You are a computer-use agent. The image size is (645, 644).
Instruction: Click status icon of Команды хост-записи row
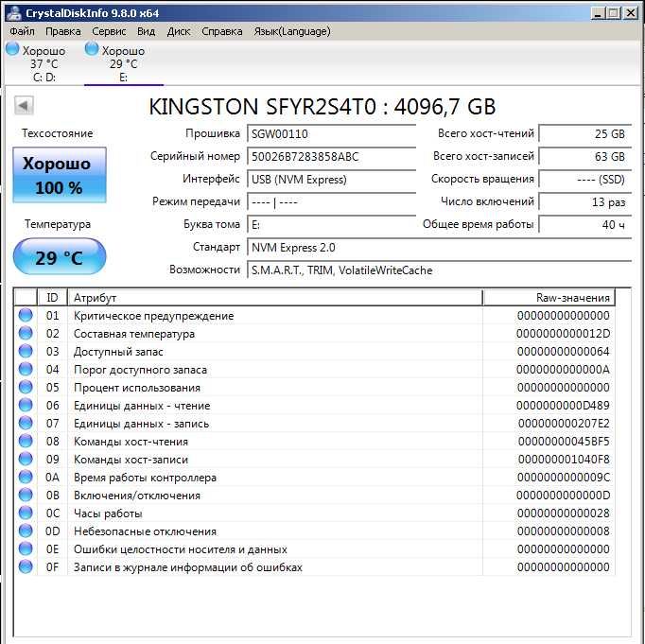pyautogui.click(x=26, y=459)
